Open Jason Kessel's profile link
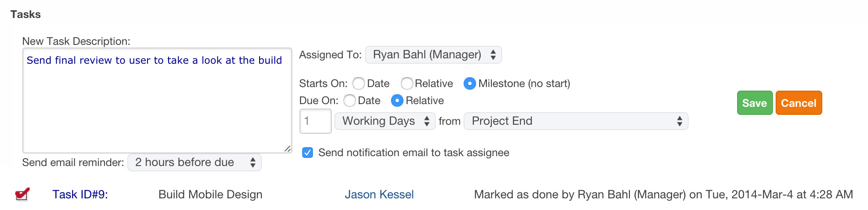The image size is (868, 210). click(379, 194)
